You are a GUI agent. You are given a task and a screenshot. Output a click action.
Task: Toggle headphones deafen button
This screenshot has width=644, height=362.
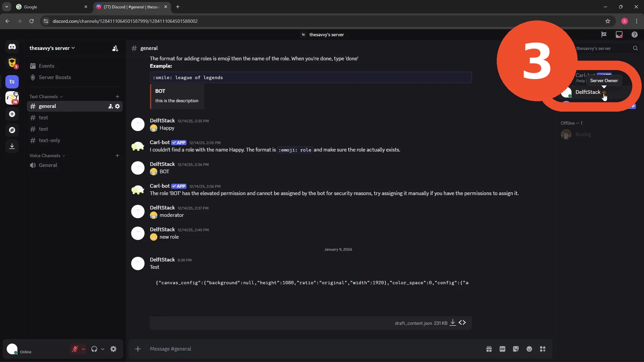click(x=94, y=349)
